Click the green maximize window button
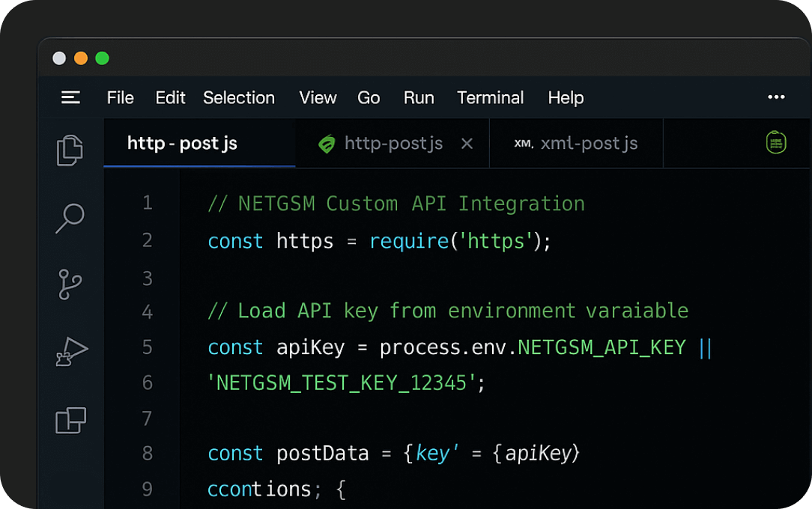The height and width of the screenshot is (509, 812). pos(103,58)
